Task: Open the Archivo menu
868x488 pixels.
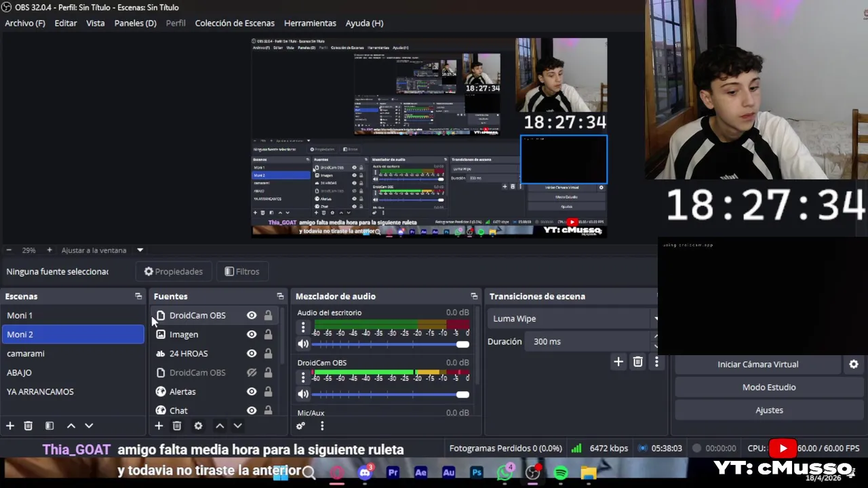Action: pos(25,23)
